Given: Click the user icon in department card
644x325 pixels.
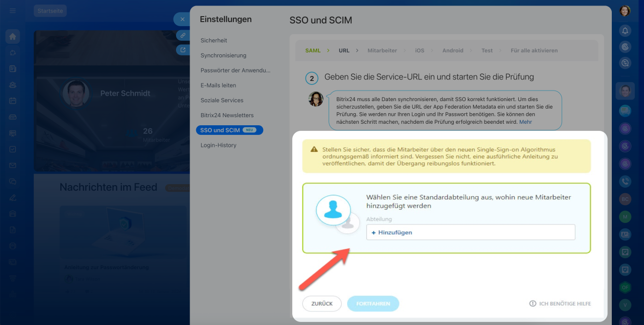Looking at the screenshot, I should [333, 210].
